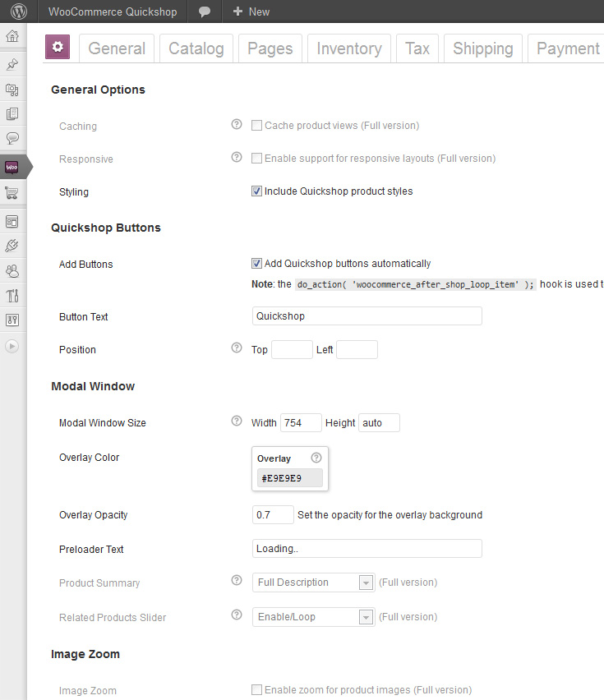Uncheck Include Quickshop product styles
604x700 pixels.
pos(256,191)
